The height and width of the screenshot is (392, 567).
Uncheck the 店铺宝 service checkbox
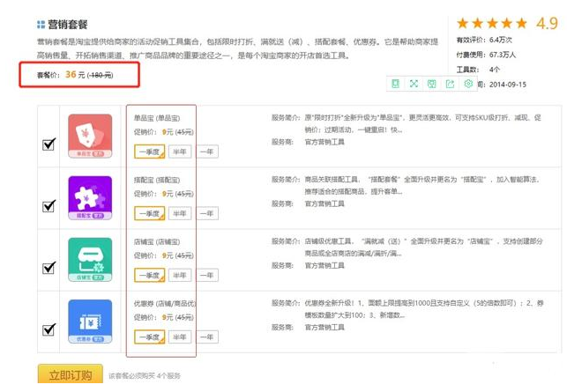pos(48,268)
